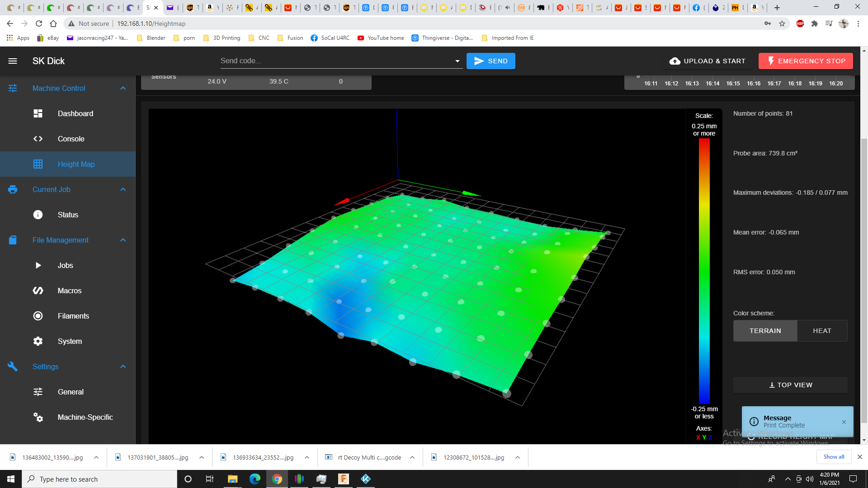Image resolution: width=868 pixels, height=488 pixels.
Task: Click Show all downloads
Action: 834,457
